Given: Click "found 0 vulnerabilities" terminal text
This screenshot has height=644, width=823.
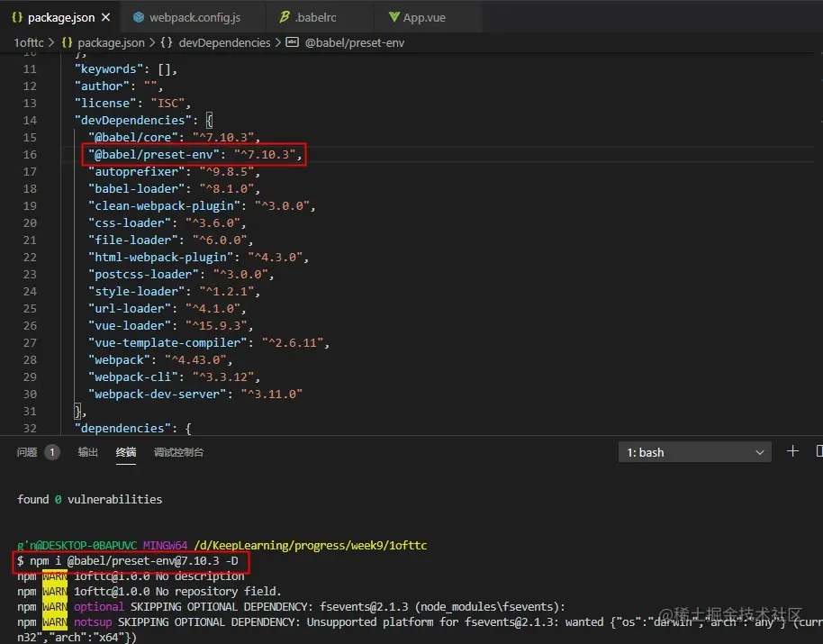Looking at the screenshot, I should [89, 499].
